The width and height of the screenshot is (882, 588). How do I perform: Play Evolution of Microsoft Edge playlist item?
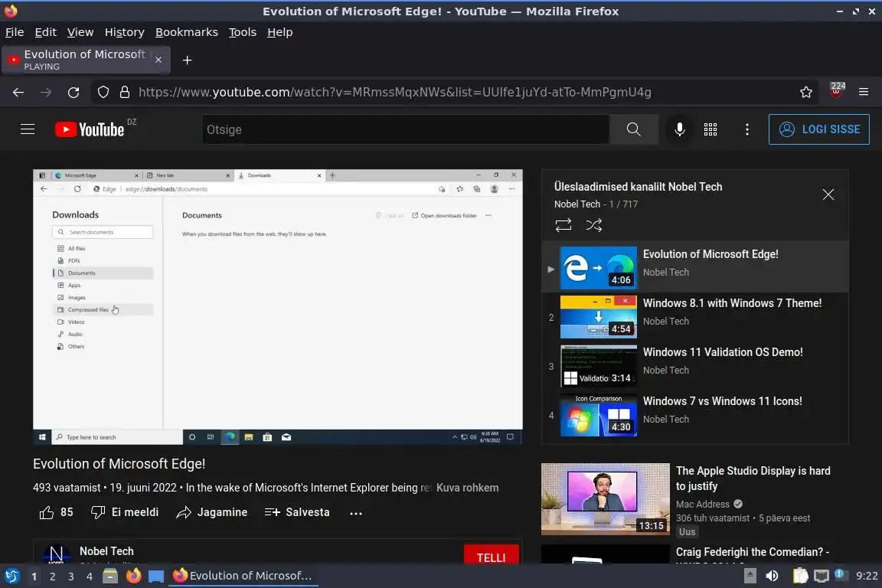(695, 268)
